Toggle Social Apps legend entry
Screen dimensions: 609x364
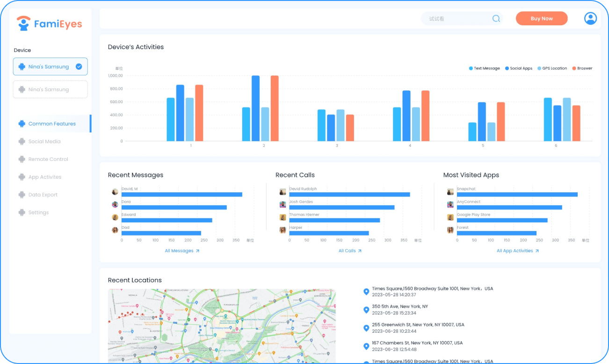(x=519, y=68)
